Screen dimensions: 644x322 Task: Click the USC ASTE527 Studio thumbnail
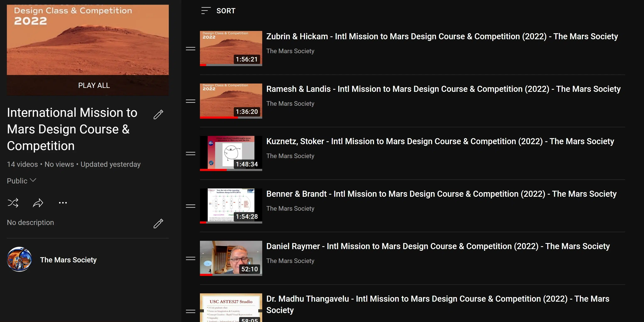pos(231,308)
